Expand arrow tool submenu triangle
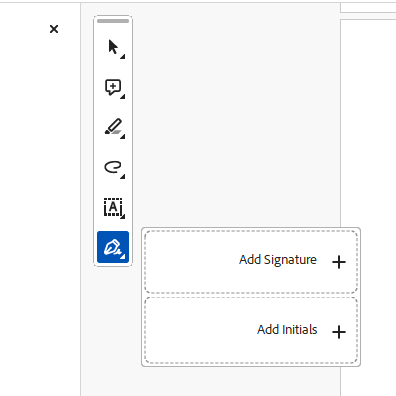This screenshot has width=396, height=396. (x=123, y=57)
